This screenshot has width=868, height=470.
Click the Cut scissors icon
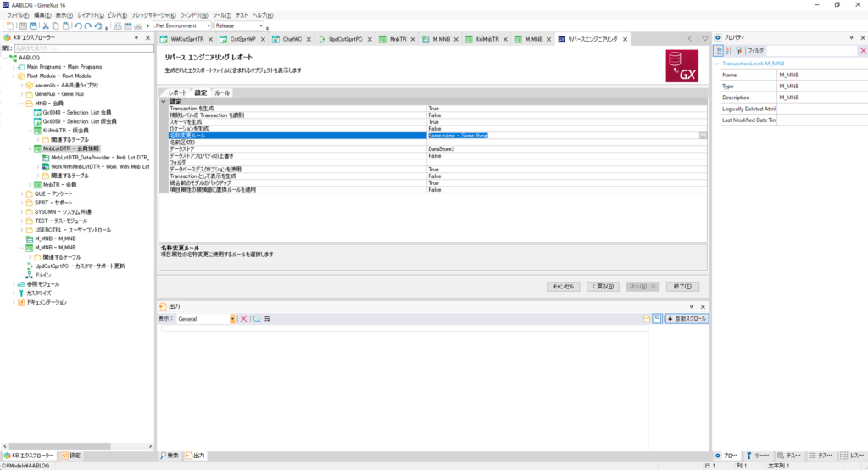[46, 26]
